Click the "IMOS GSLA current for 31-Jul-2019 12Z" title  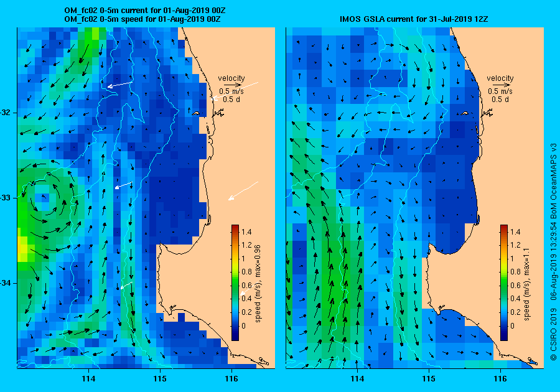pos(414,19)
